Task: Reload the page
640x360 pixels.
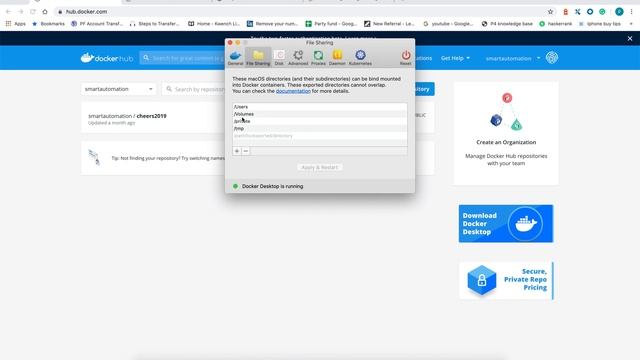Action: (x=33, y=12)
